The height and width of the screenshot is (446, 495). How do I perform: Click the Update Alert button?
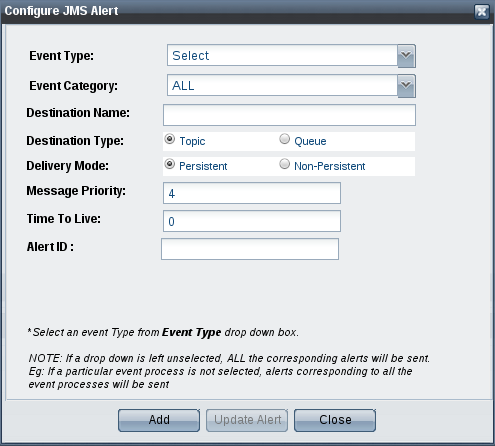click(247, 420)
